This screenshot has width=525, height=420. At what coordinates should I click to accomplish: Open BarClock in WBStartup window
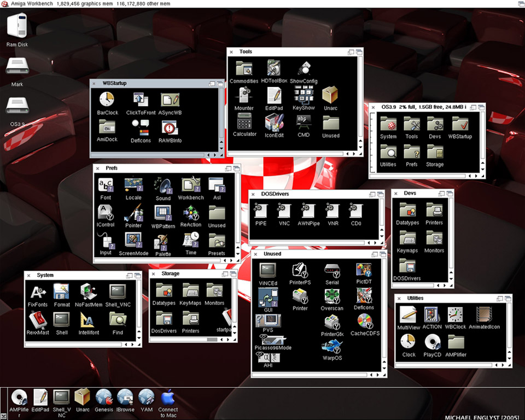[x=107, y=100]
